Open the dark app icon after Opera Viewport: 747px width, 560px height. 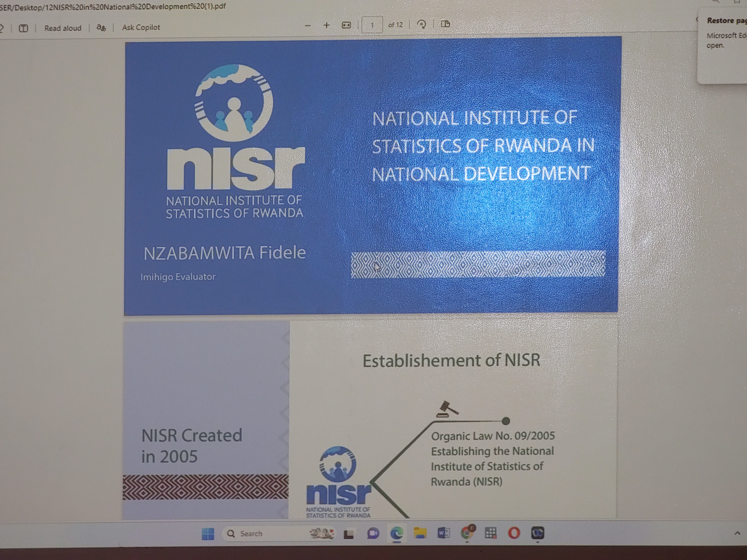pyautogui.click(x=537, y=533)
